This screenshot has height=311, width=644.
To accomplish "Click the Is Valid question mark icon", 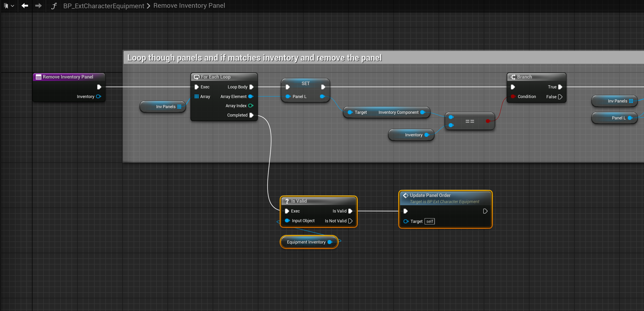I will [x=287, y=201].
